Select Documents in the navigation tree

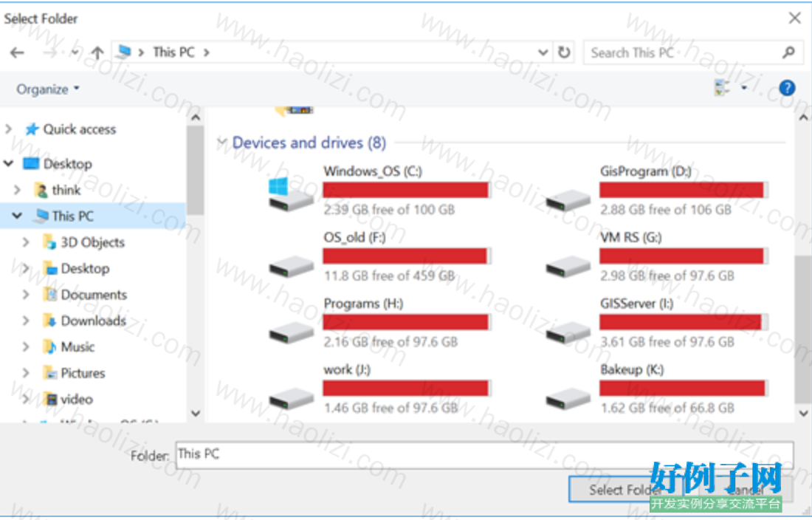94,294
